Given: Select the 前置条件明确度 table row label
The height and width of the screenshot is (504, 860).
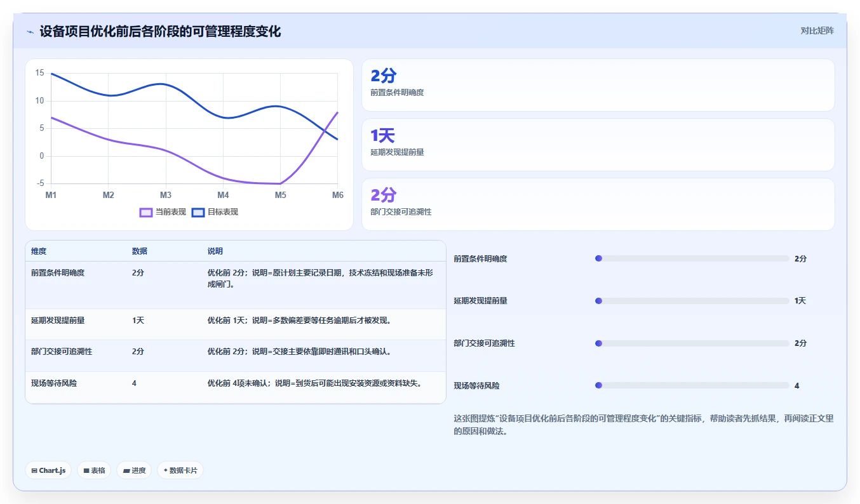Looking at the screenshot, I should click(58, 273).
